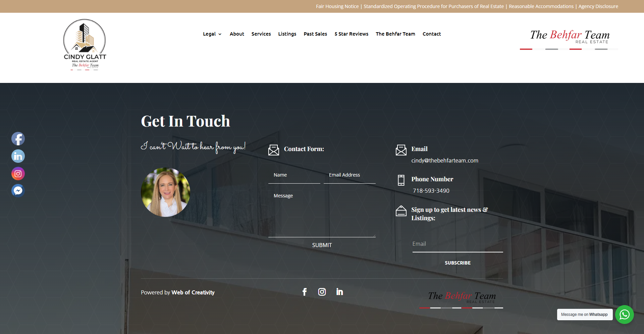Click the Messenger icon in left sidebar
This screenshot has width=644, height=334.
tap(18, 191)
